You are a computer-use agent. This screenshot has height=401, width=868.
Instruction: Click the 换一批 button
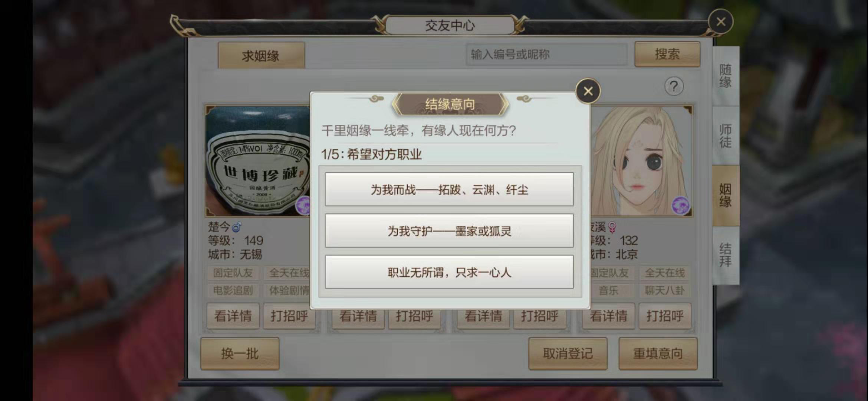pos(240,353)
